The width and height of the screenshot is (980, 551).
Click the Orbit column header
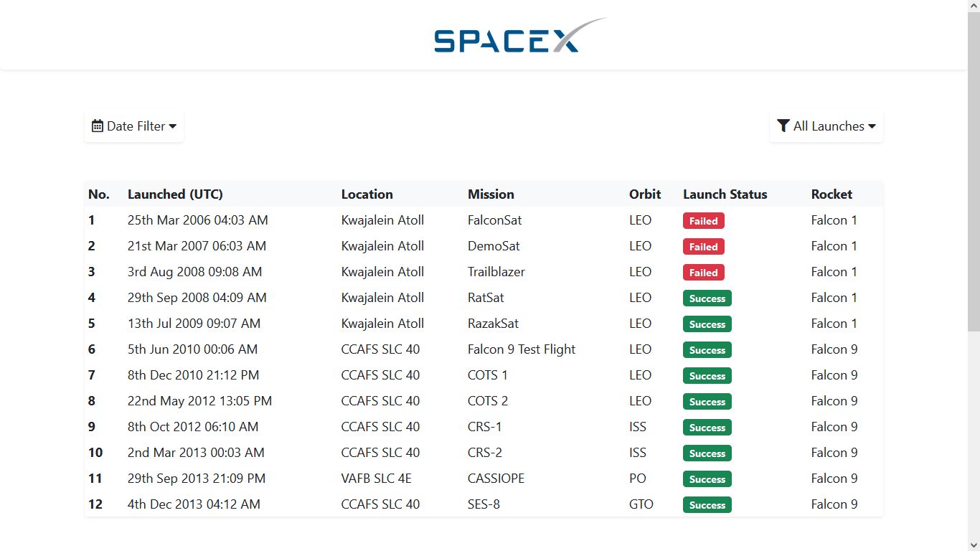coord(644,194)
